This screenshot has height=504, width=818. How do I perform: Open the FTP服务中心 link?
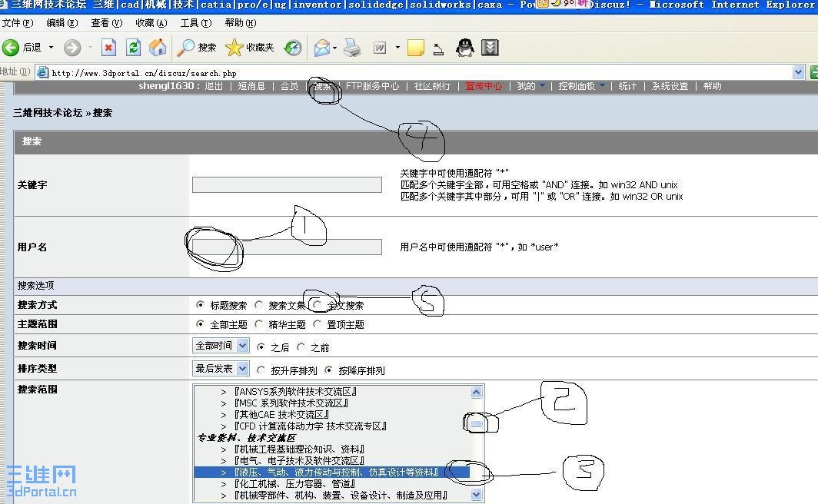click(x=372, y=86)
